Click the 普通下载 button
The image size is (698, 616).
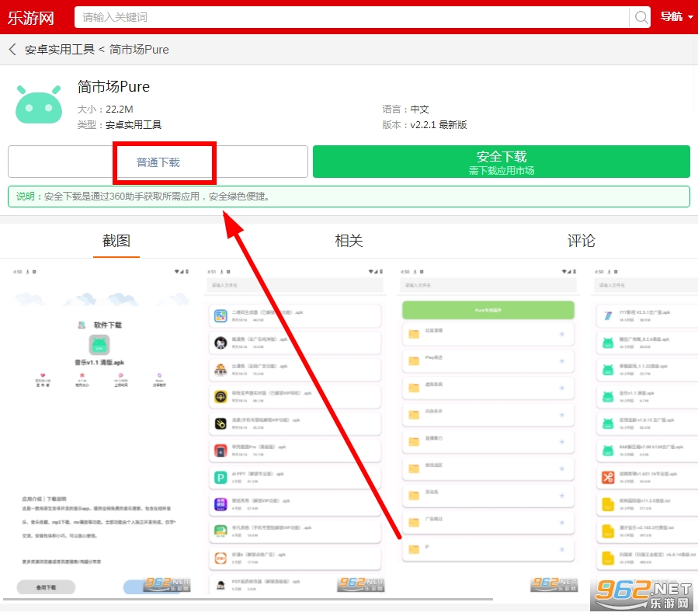[158, 162]
